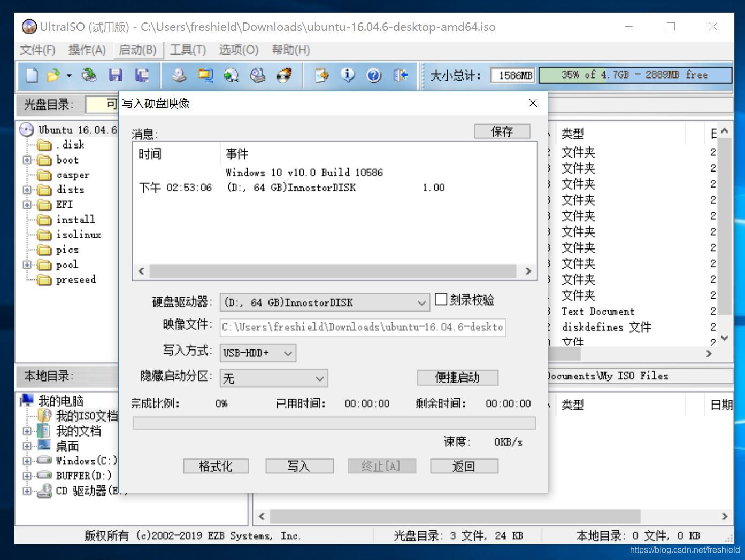Open the 选项(O) menu
Screen dimensions: 745x560
[x=239, y=50]
